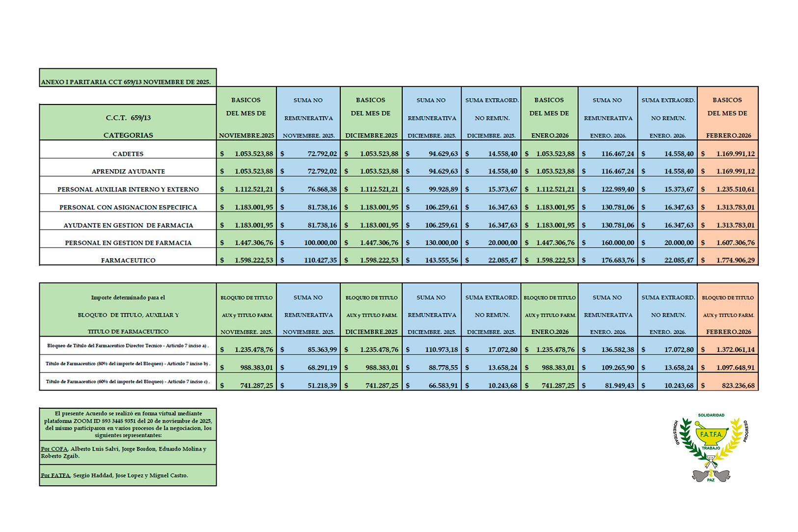Screen dimensions: 798x532
Task: Click Farmaceutico's February 2026 value 1.774.906,29
Action: (x=735, y=260)
